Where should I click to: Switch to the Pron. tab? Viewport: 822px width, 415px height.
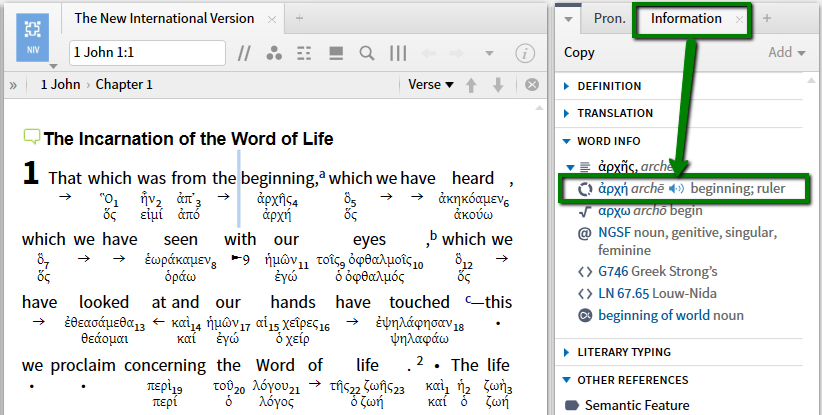coord(610,18)
